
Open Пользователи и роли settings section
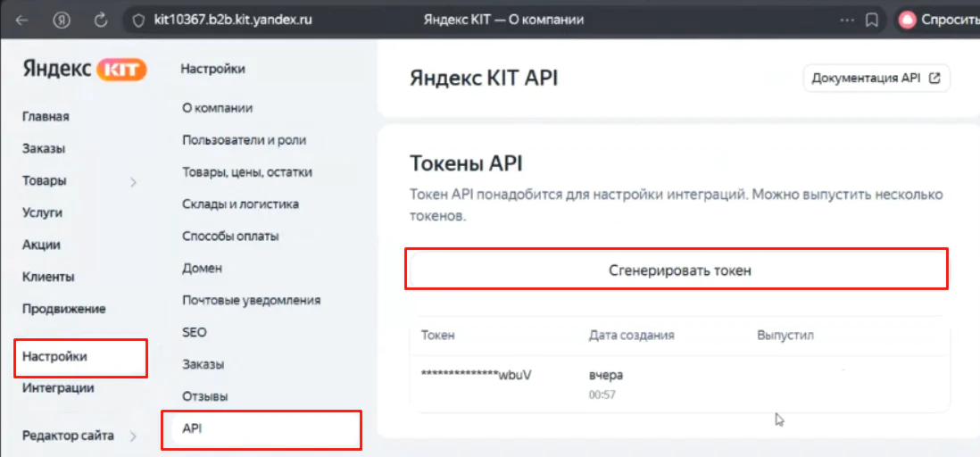[245, 140]
